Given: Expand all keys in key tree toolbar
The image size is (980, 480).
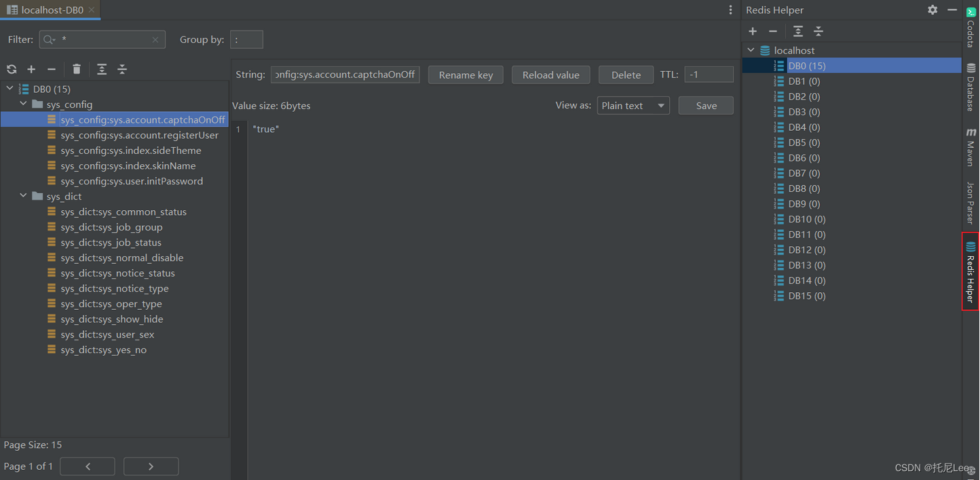Looking at the screenshot, I should 102,69.
